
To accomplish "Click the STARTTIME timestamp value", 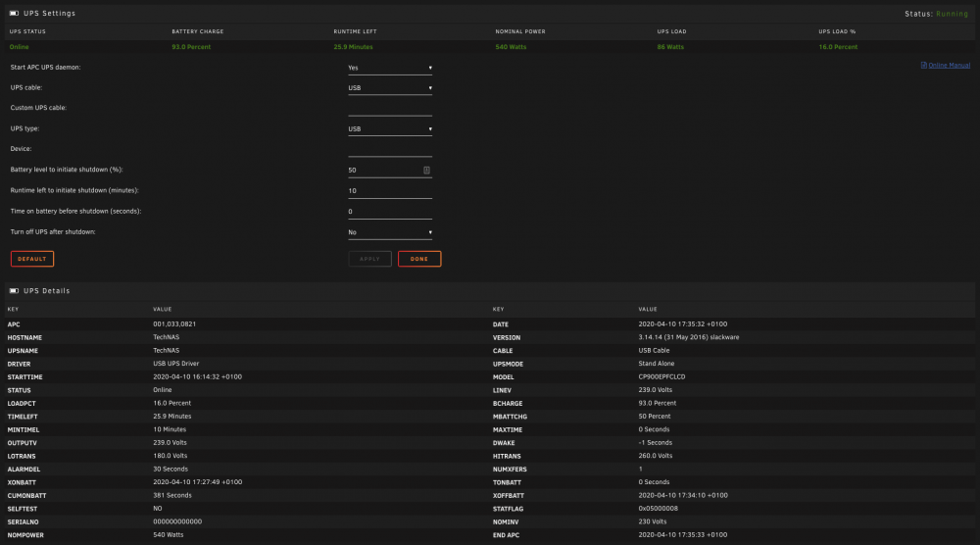I will coord(198,376).
